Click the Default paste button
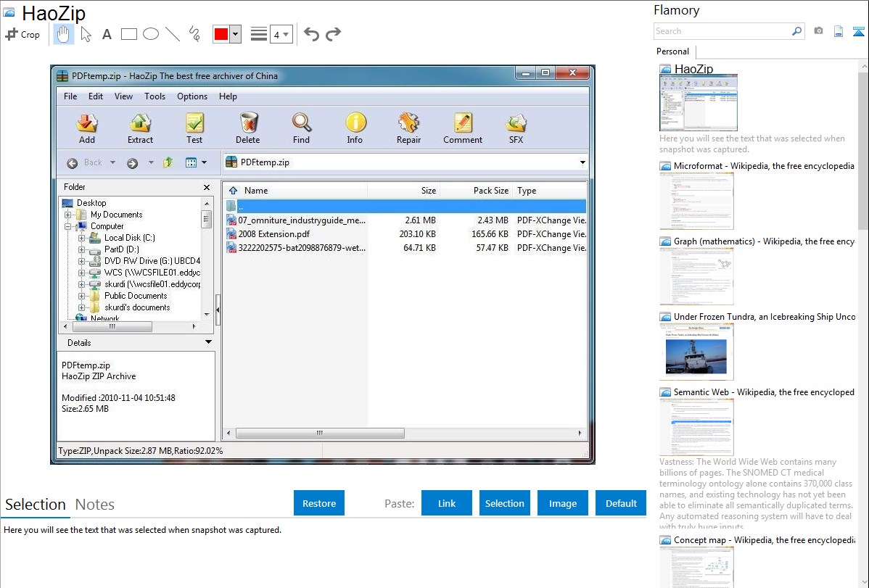This screenshot has height=588, width=869. pyautogui.click(x=621, y=503)
